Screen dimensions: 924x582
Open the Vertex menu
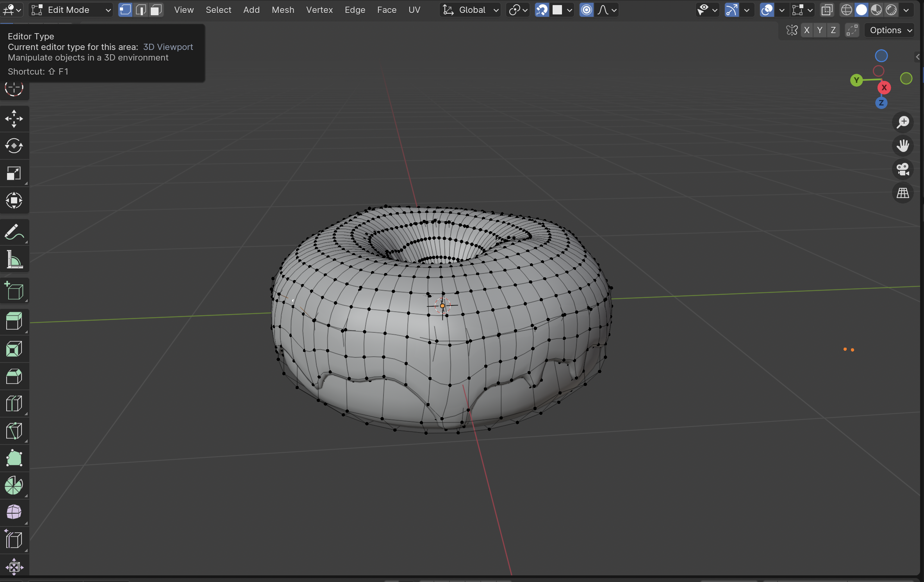coord(319,10)
